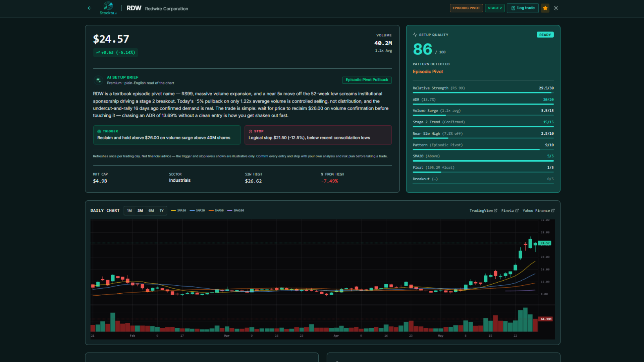Click the trend-up arrow in change badge

[98, 53]
